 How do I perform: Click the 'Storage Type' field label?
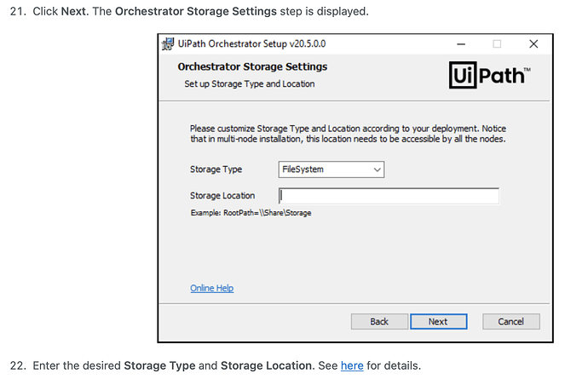pyautogui.click(x=216, y=169)
